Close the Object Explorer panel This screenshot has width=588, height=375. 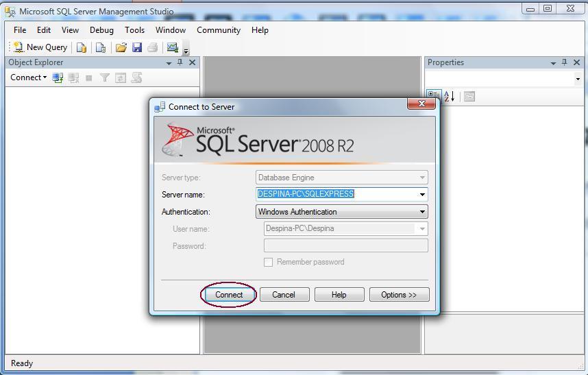(x=193, y=62)
